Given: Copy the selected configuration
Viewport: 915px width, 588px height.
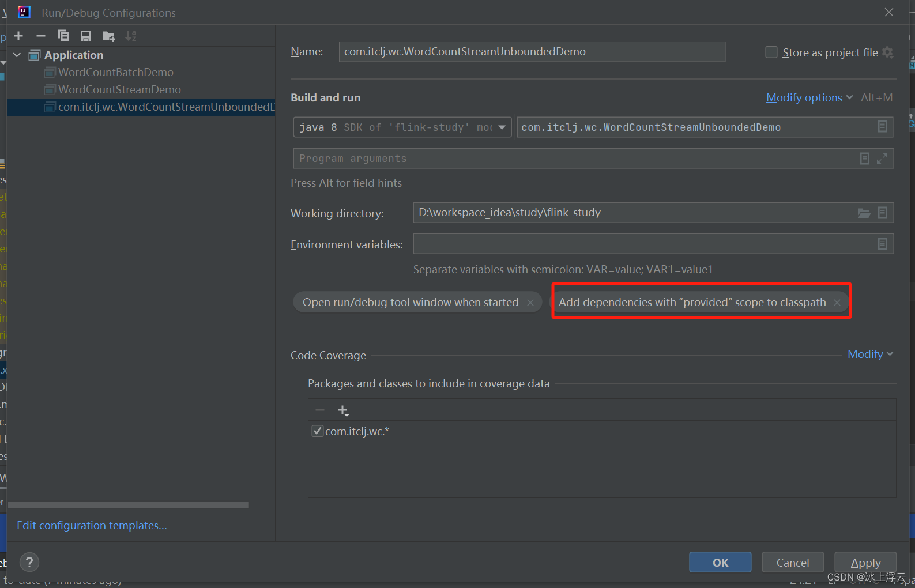Looking at the screenshot, I should click(63, 36).
